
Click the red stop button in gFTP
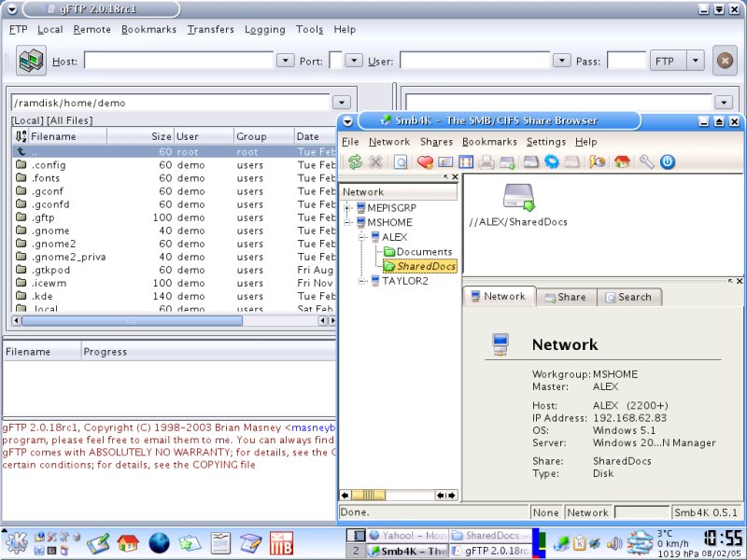coord(723,61)
